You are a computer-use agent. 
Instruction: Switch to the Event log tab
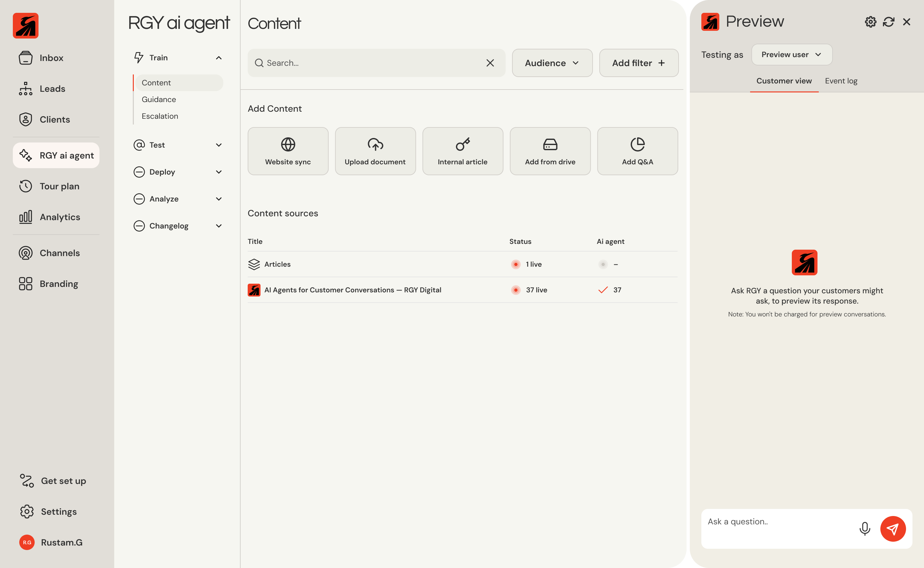[x=841, y=81]
